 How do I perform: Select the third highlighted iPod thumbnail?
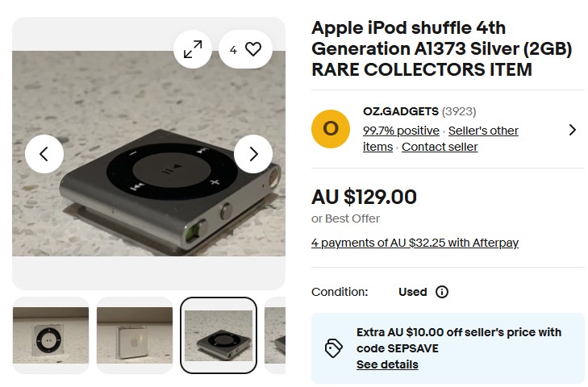point(219,335)
